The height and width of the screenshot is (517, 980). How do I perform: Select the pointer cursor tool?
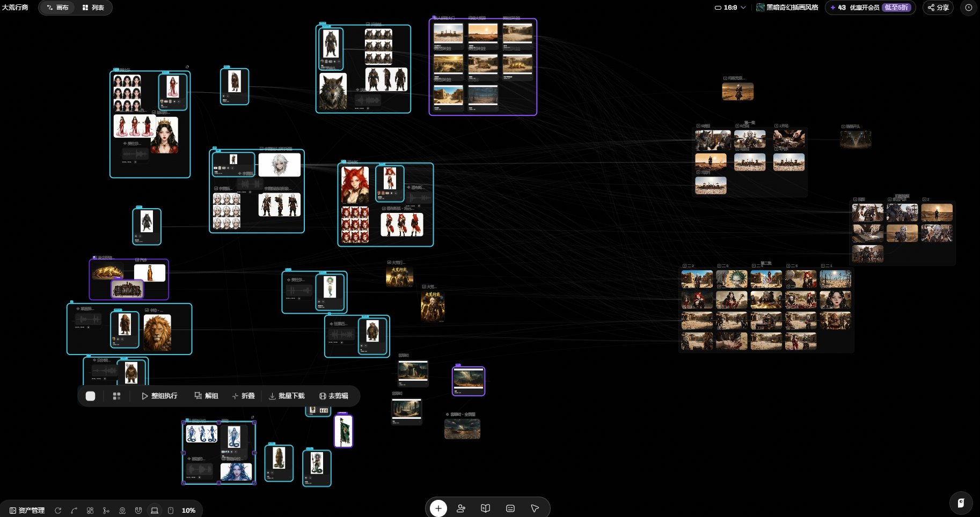pyautogui.click(x=535, y=508)
